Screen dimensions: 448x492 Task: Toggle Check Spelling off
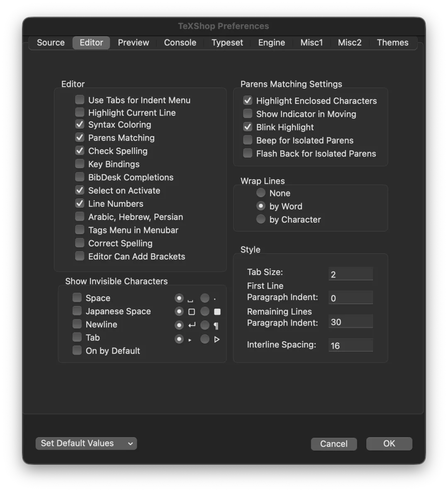point(80,151)
